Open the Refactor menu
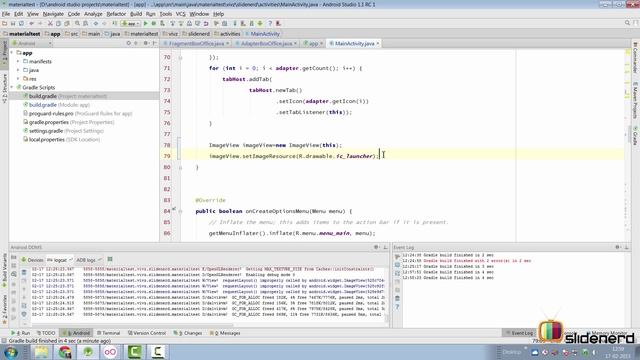Screen dimensions: 640x360 (x=116, y=14)
